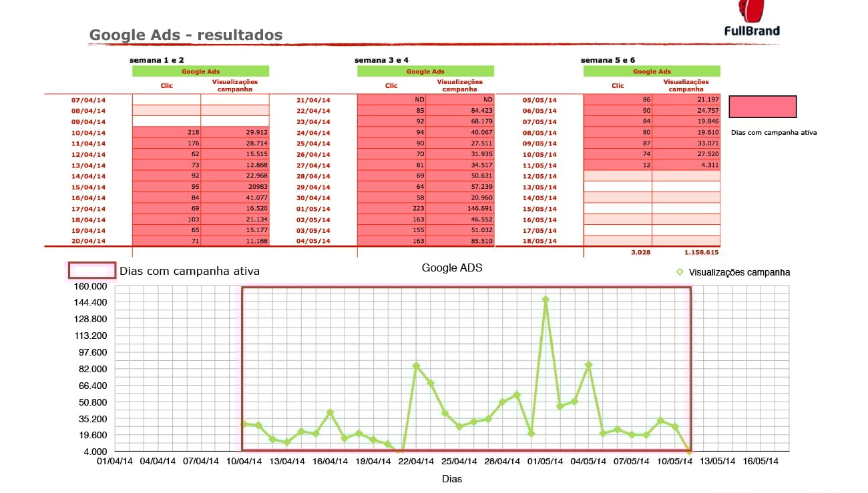The height and width of the screenshot is (493, 868).
Task: Click the x-axis label 01/04/14
Action: [115, 461]
